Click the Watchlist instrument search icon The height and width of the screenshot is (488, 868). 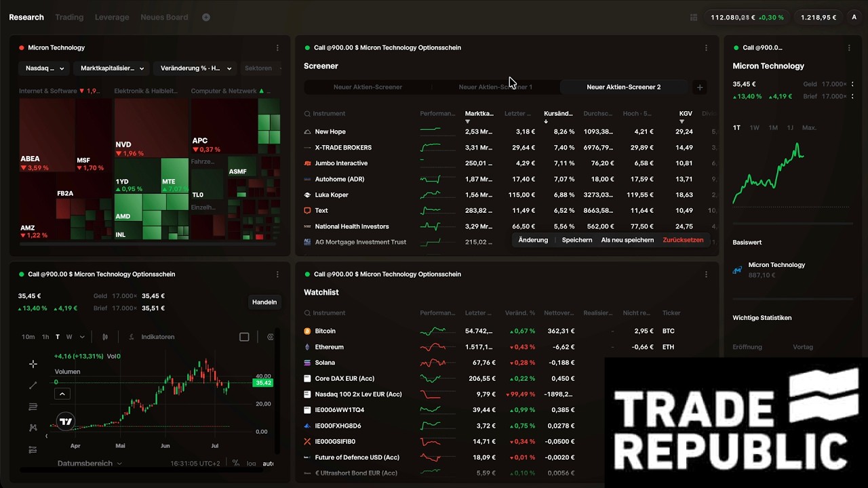click(307, 313)
